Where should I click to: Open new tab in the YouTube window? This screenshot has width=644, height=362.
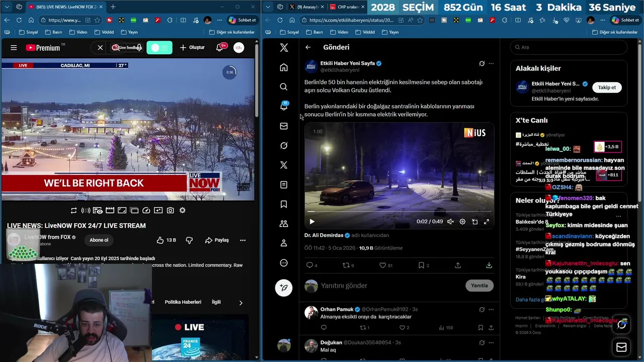click(x=113, y=7)
